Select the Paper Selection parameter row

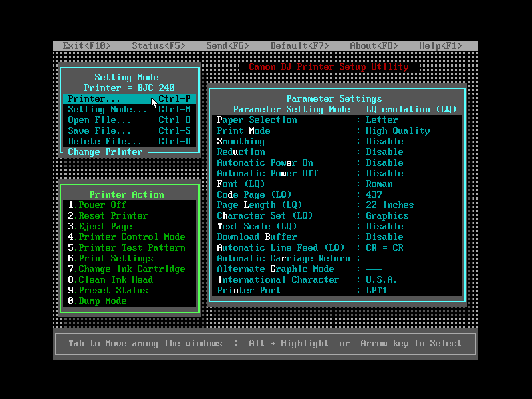(x=337, y=120)
